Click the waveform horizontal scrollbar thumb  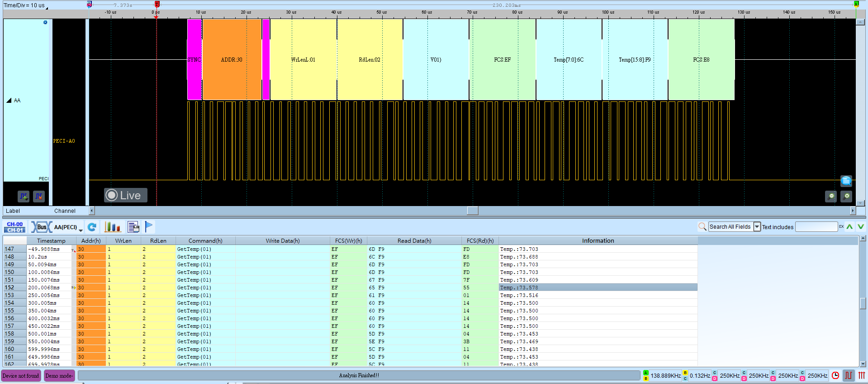click(x=473, y=211)
